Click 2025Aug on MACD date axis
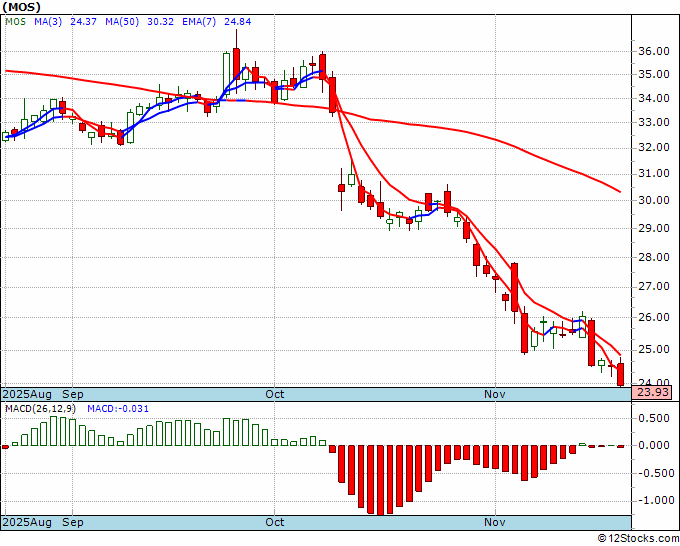Image resolution: width=680 pixels, height=546 pixels. tap(27, 522)
